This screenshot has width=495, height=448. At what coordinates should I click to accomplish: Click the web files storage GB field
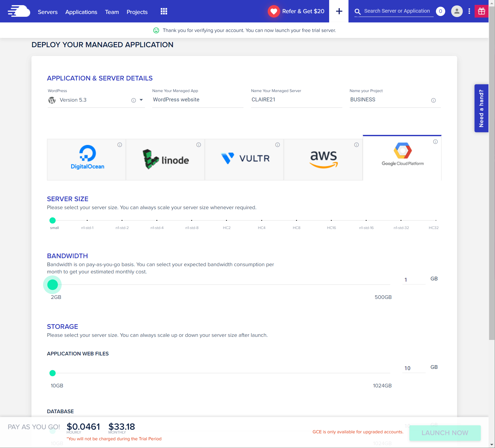pos(414,368)
